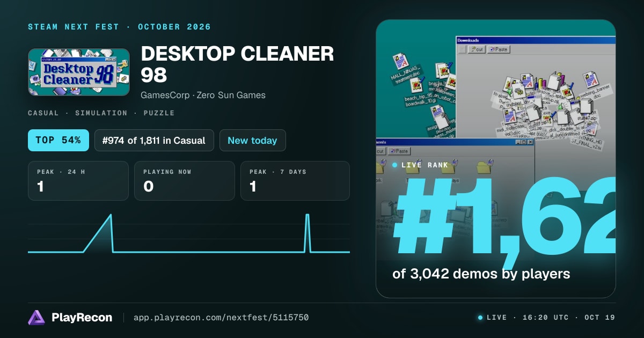
Task: Click the first peak on the player chart
Action: coord(111,215)
